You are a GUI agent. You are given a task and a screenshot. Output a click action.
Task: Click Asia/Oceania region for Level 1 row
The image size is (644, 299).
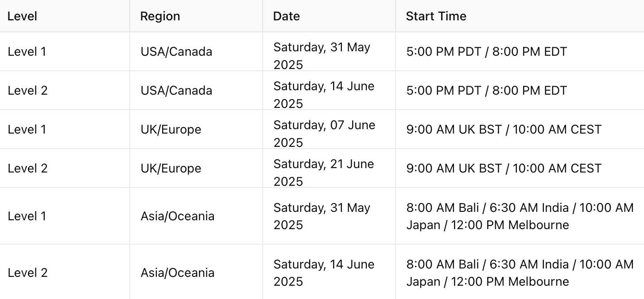pyautogui.click(x=178, y=216)
